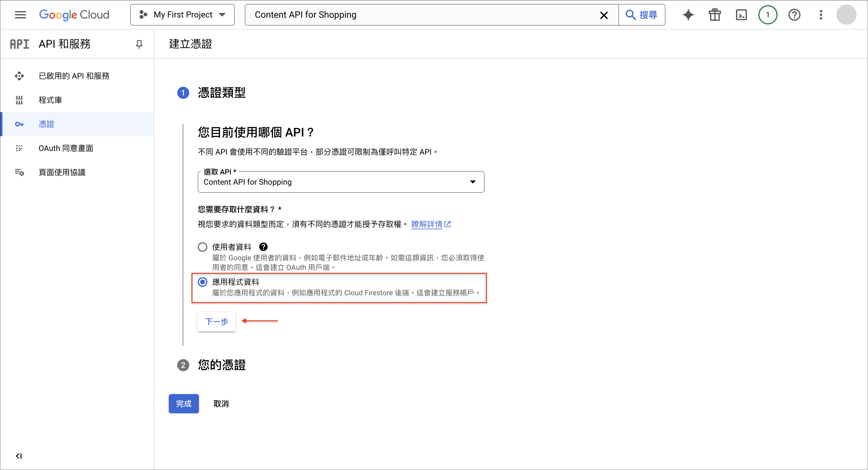Click the 已啟用的 API diamond icon
This screenshot has width=868, height=470.
click(19, 76)
